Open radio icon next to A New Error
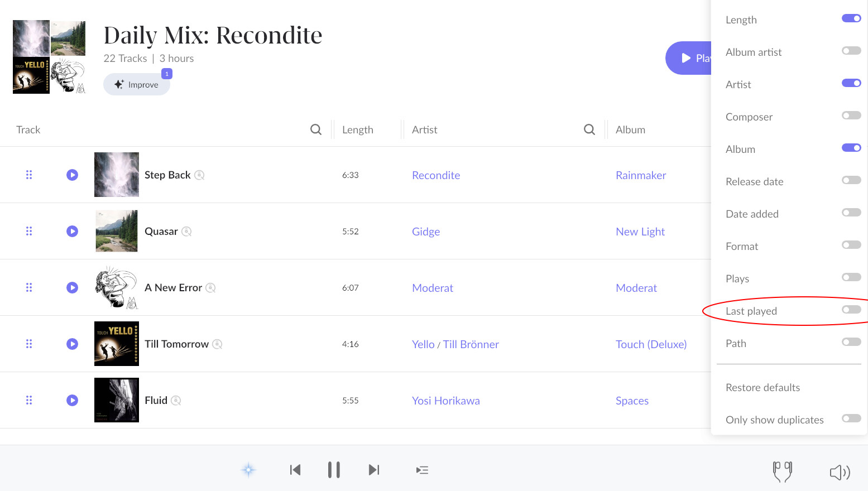The height and width of the screenshot is (491, 868). coord(210,288)
